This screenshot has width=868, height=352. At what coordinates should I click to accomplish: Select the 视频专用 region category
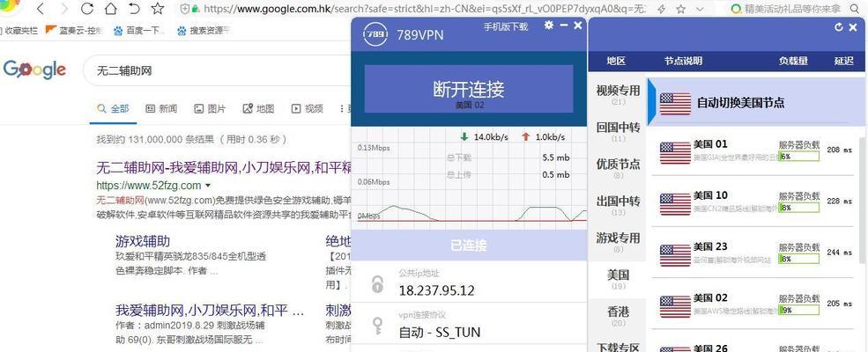click(618, 94)
